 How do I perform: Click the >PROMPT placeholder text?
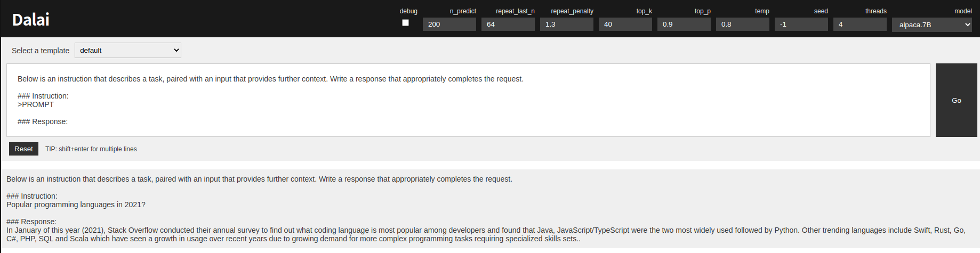[x=36, y=104]
